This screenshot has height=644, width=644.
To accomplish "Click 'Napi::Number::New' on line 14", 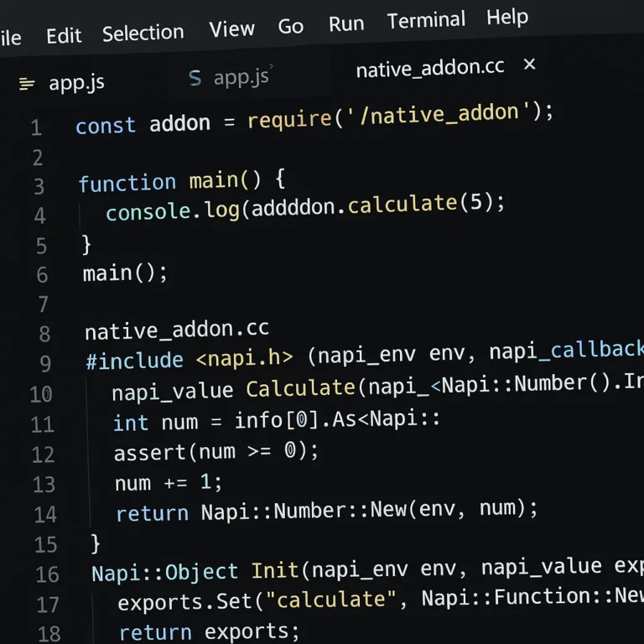I will 304,511.
